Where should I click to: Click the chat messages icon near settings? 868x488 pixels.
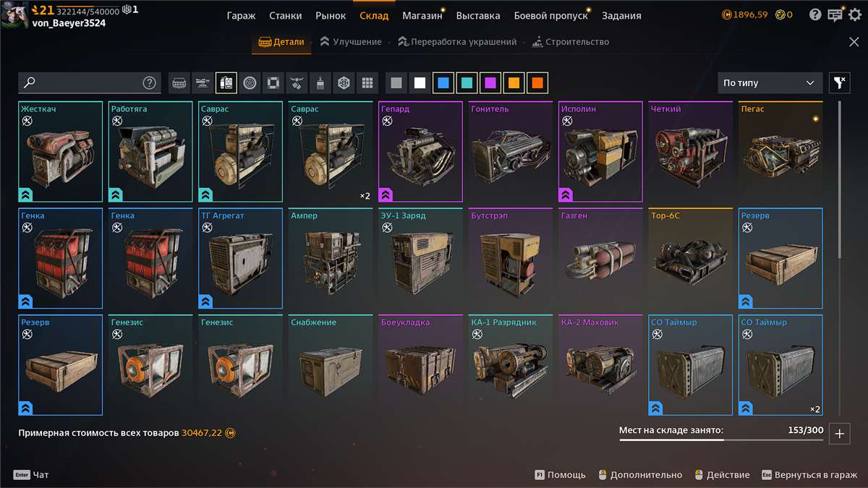tap(835, 14)
